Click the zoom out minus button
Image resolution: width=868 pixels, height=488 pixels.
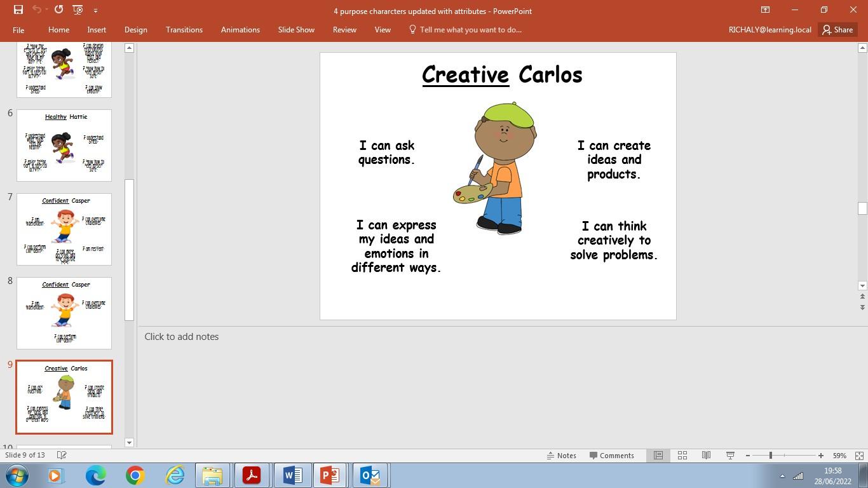[x=748, y=455]
